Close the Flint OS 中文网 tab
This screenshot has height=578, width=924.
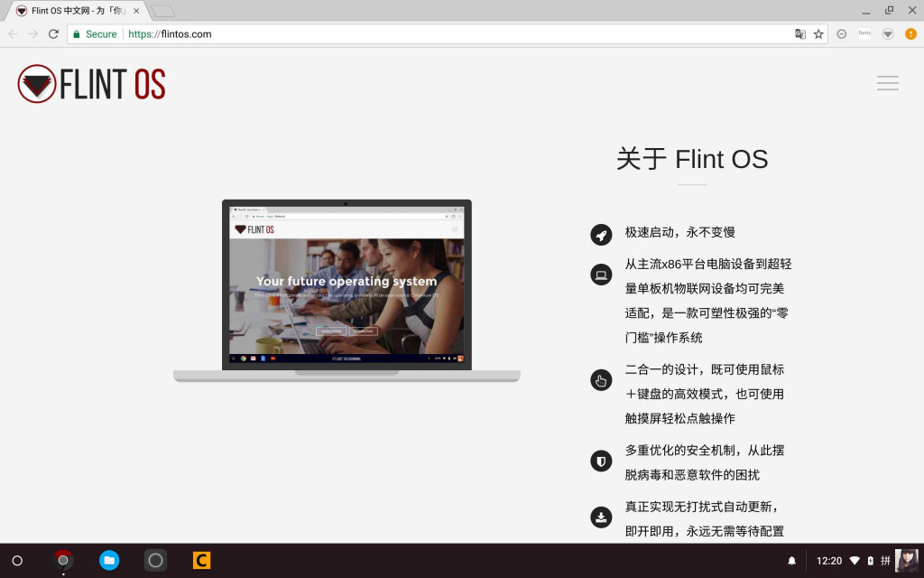click(x=136, y=11)
